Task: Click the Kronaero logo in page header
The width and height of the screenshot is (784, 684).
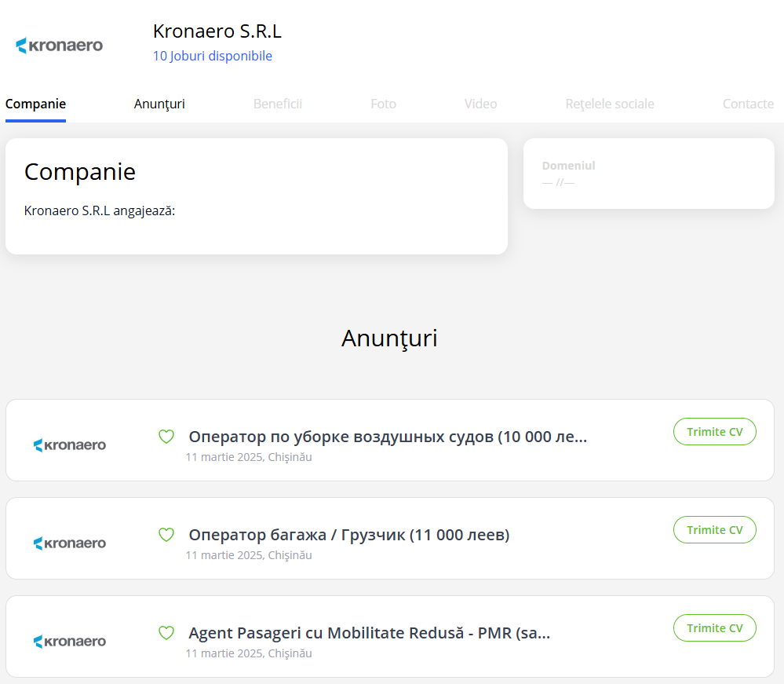Action: [60, 46]
